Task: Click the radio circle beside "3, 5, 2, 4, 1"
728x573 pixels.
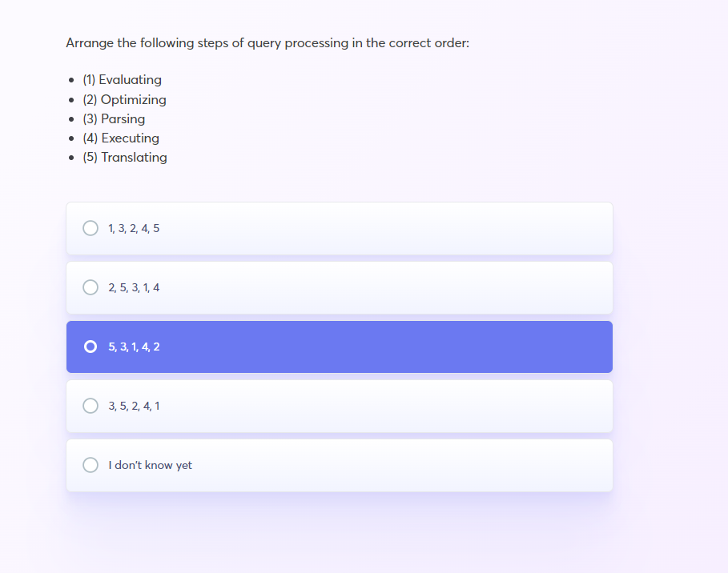Action: click(x=90, y=406)
